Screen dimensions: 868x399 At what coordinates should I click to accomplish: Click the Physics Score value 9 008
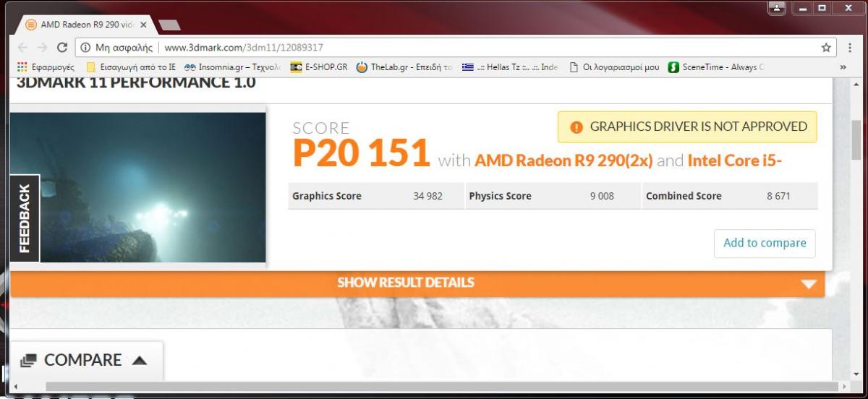tap(602, 196)
